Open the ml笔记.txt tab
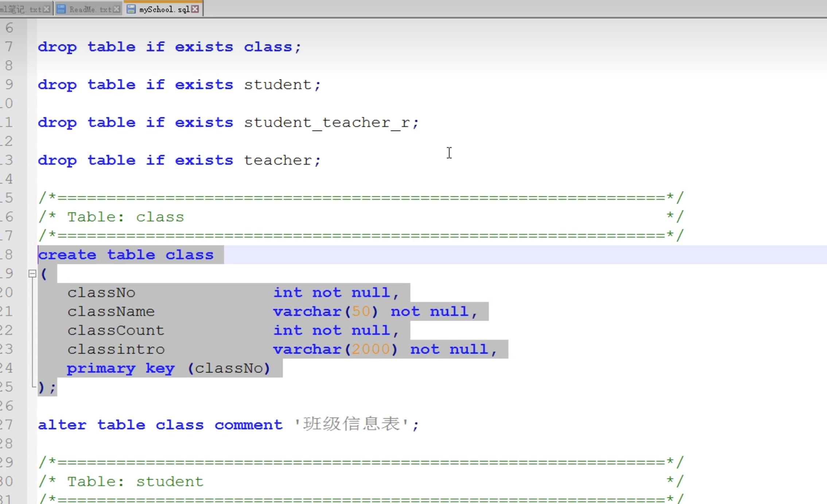 click(22, 9)
